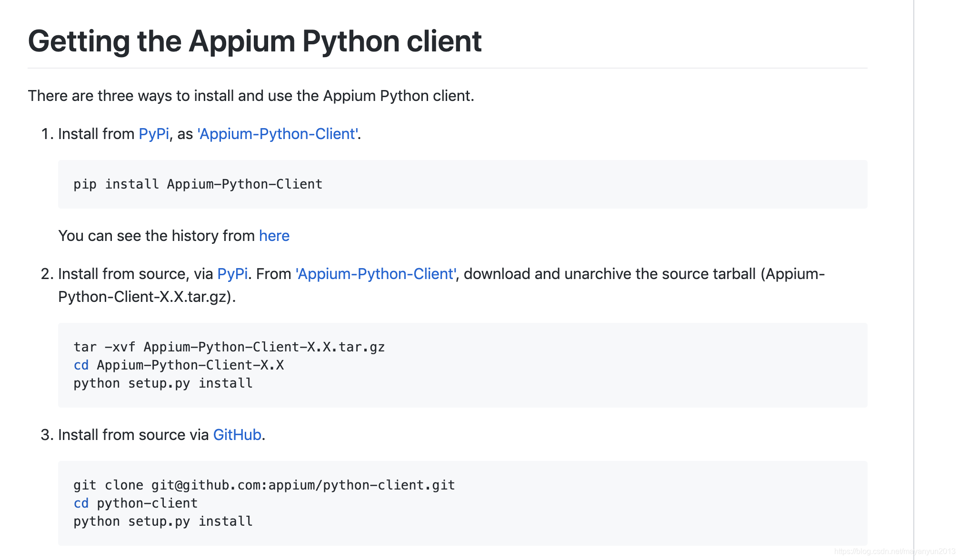Click the 'There are three ways to install' sentence

coord(251,96)
